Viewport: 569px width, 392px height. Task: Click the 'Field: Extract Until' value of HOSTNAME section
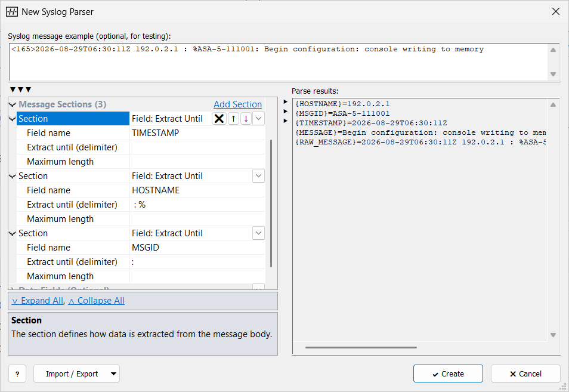click(167, 176)
